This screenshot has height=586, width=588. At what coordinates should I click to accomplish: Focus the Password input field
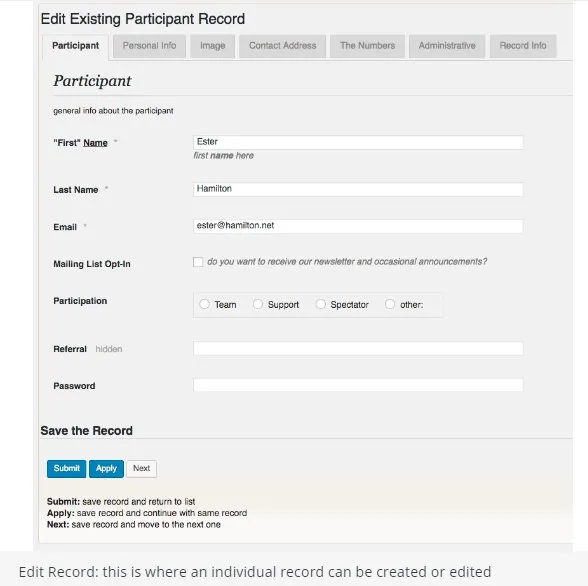point(358,385)
